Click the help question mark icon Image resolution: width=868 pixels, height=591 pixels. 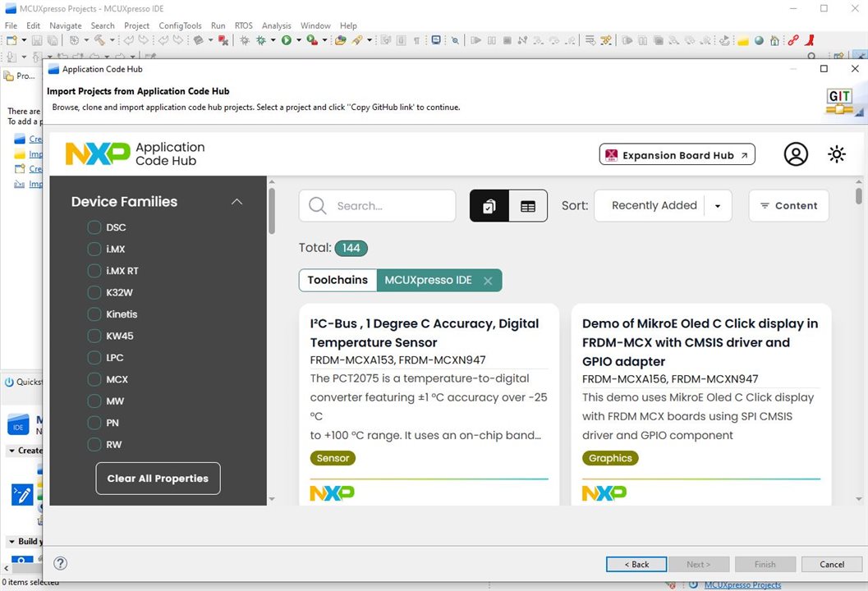click(x=60, y=563)
